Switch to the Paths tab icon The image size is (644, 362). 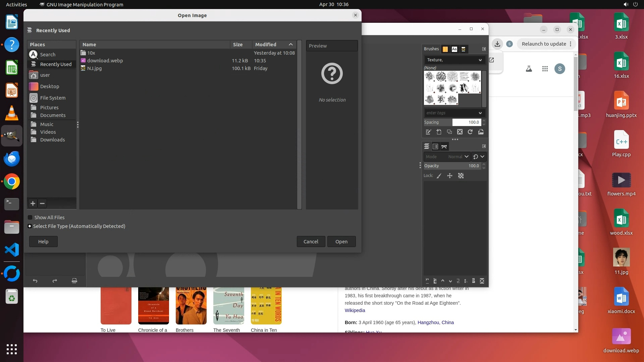point(444,146)
